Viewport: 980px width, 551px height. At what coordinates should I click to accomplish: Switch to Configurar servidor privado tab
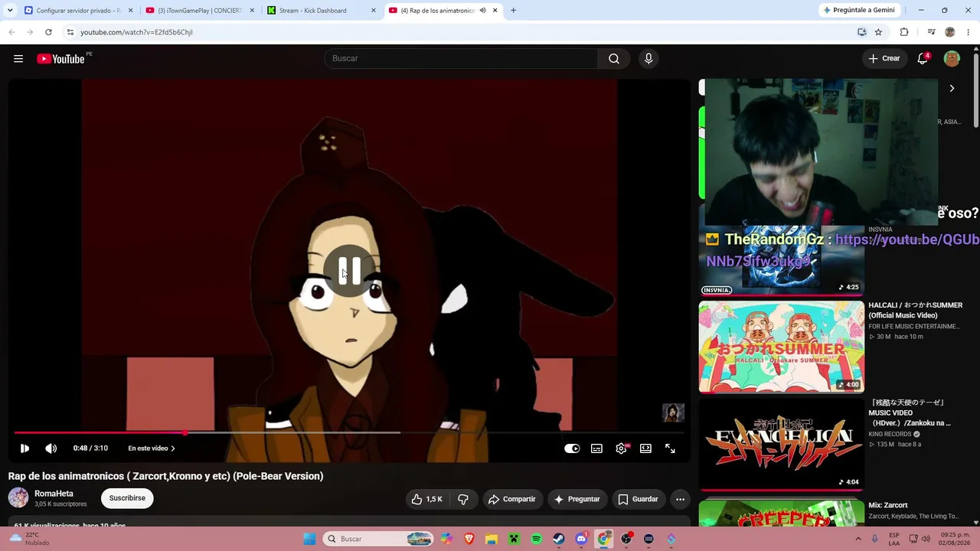coord(77,11)
